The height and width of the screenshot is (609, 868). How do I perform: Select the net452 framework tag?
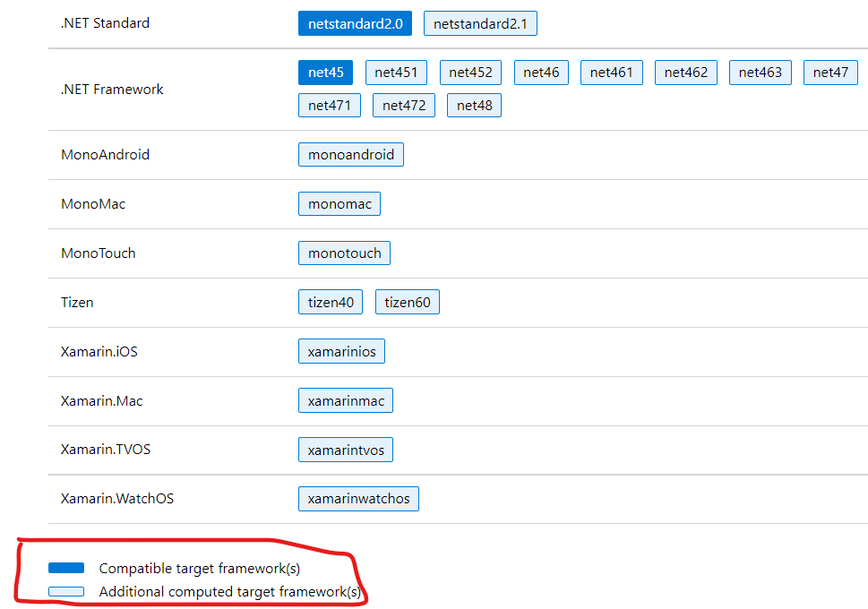tap(470, 72)
